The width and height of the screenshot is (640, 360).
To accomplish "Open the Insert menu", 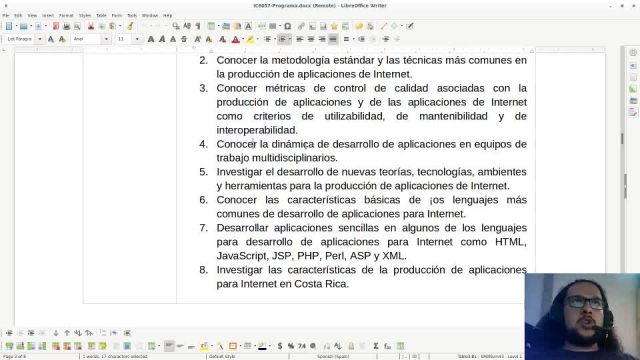I will (x=48, y=16).
